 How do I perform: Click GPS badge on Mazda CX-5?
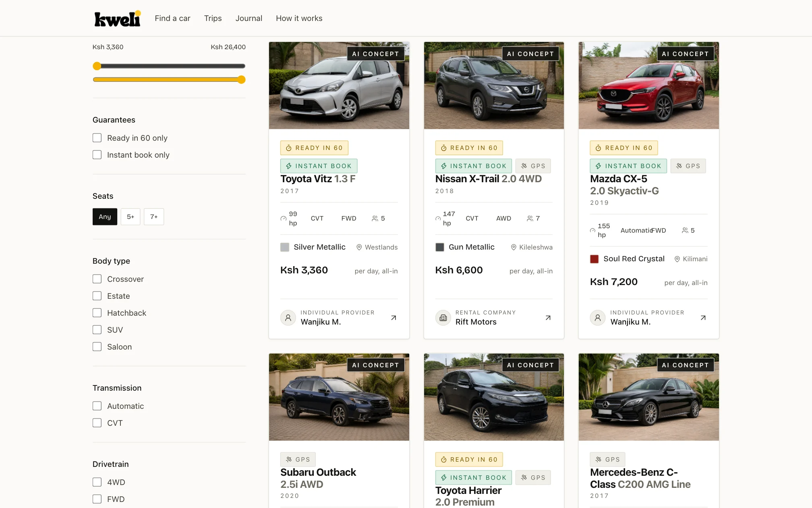(688, 166)
